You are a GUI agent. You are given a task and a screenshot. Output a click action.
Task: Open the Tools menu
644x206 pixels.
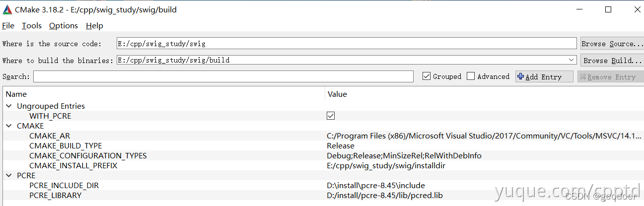click(32, 26)
